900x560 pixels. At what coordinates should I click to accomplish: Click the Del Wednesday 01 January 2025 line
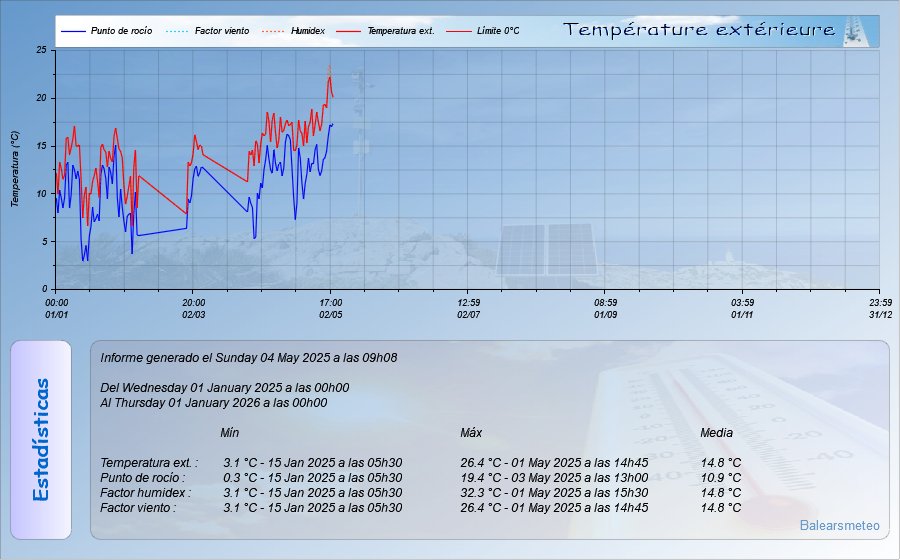pos(224,388)
